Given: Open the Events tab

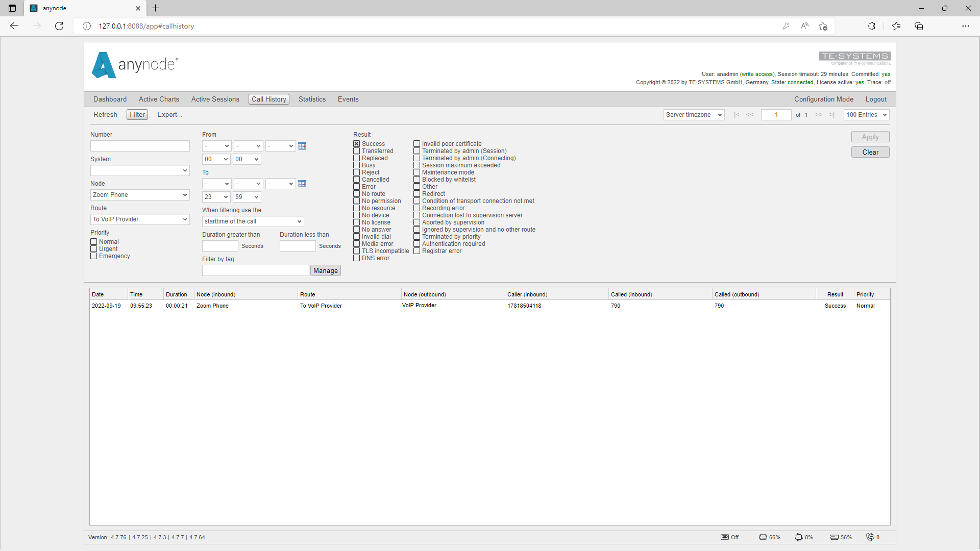Looking at the screenshot, I should pyautogui.click(x=348, y=99).
